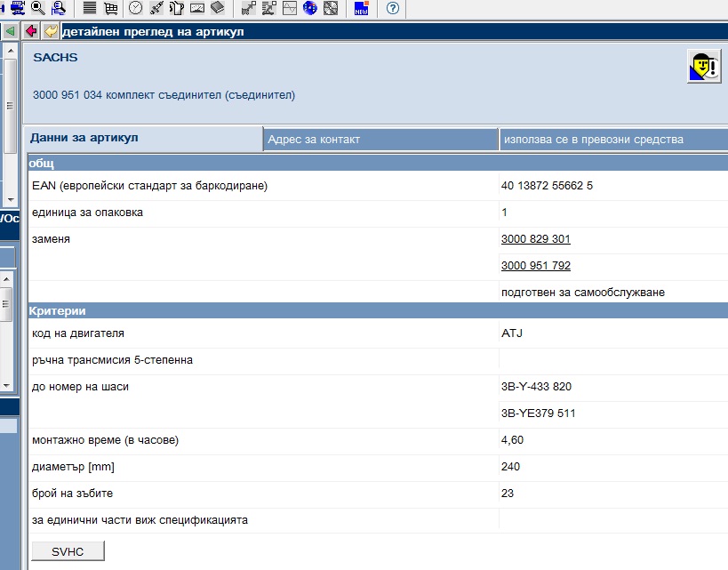Open replacement part link 3000 829 301
728x570 pixels.
[536, 239]
